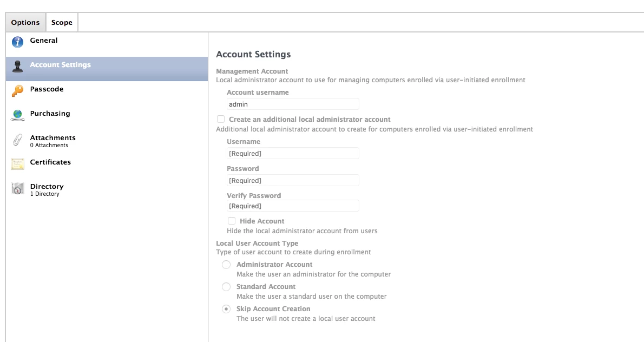This screenshot has height=342, width=644.
Task: Click the Account username field containing admin
Action: 293,104
